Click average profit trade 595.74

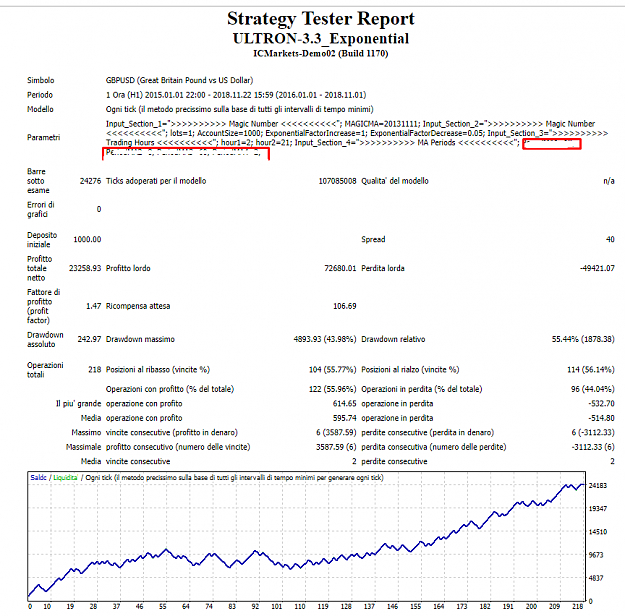[x=344, y=418]
